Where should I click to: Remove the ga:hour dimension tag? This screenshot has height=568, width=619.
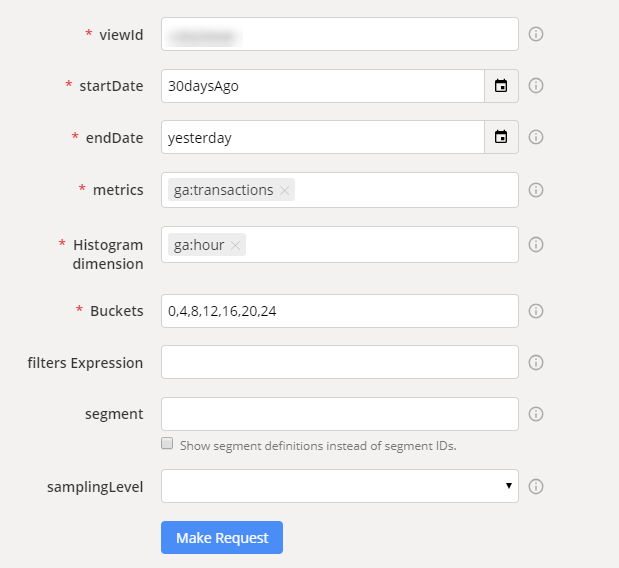pos(236,245)
